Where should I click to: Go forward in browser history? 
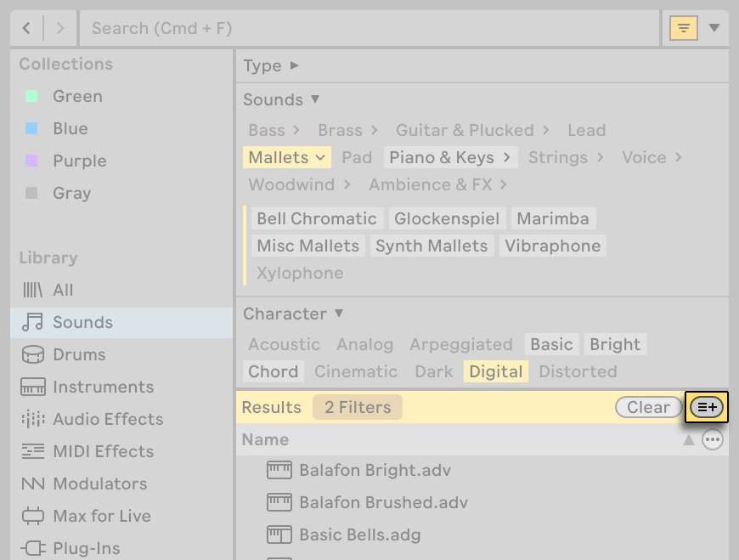59,28
